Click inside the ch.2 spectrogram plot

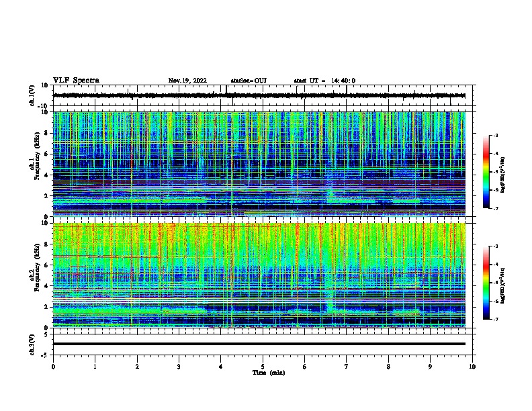tap(259, 275)
